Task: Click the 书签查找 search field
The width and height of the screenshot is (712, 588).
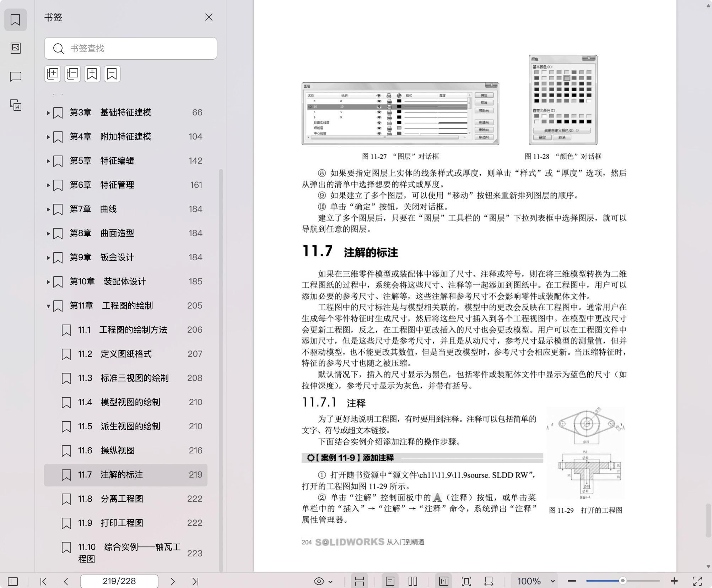Action: [131, 48]
